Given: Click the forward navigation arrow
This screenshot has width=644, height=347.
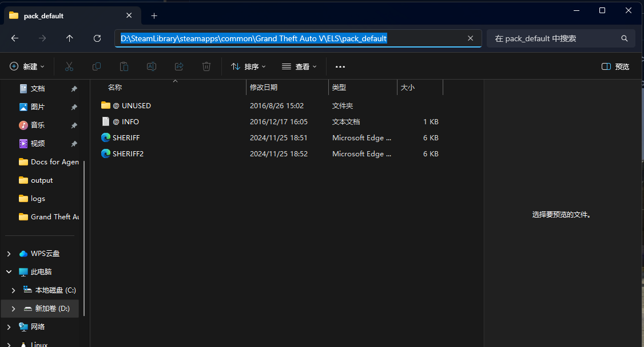Looking at the screenshot, I should pyautogui.click(x=42, y=38).
